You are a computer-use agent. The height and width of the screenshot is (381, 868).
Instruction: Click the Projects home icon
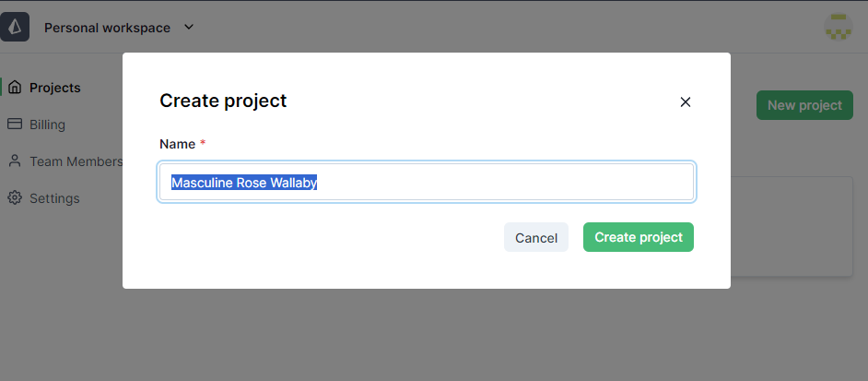[15, 88]
